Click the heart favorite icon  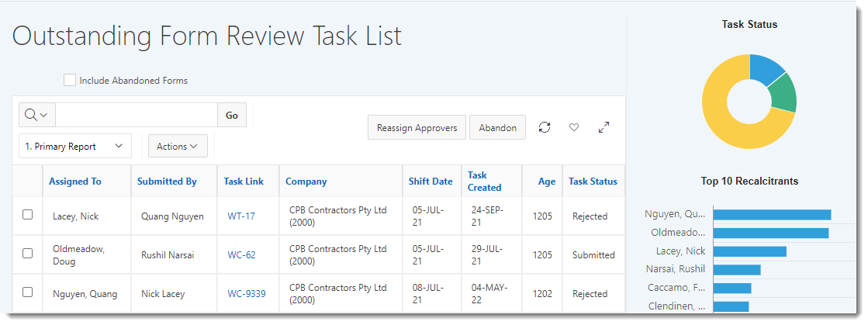pyautogui.click(x=574, y=127)
